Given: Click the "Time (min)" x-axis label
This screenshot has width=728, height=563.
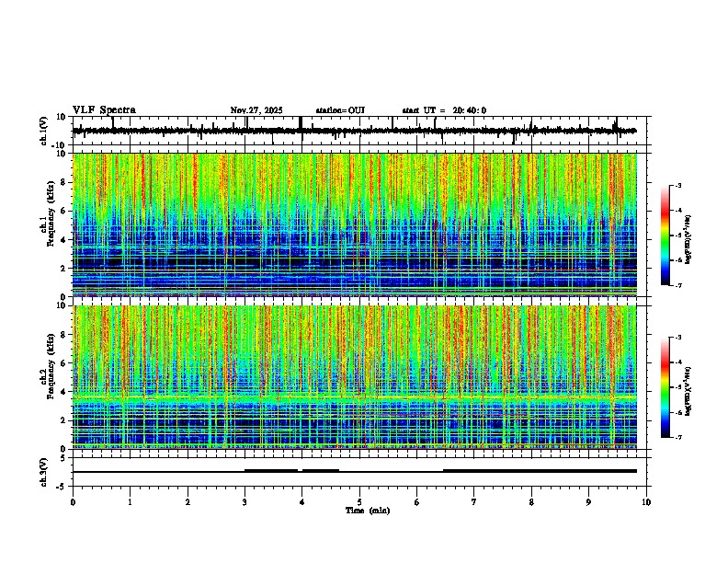Looking at the screenshot, I should [368, 511].
